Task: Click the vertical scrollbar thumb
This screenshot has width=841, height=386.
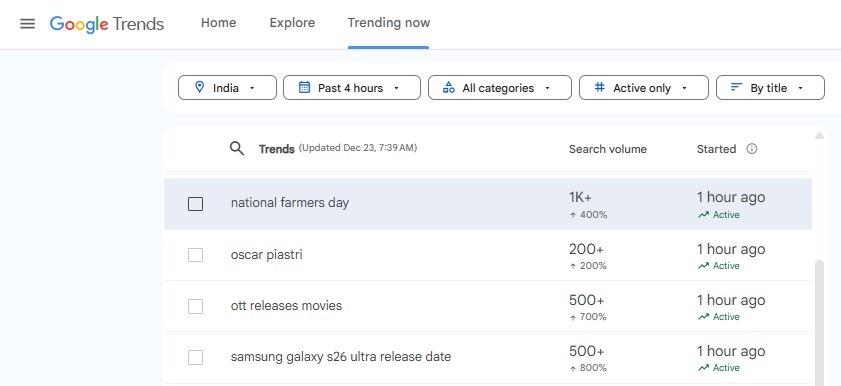Action: pyautogui.click(x=819, y=323)
